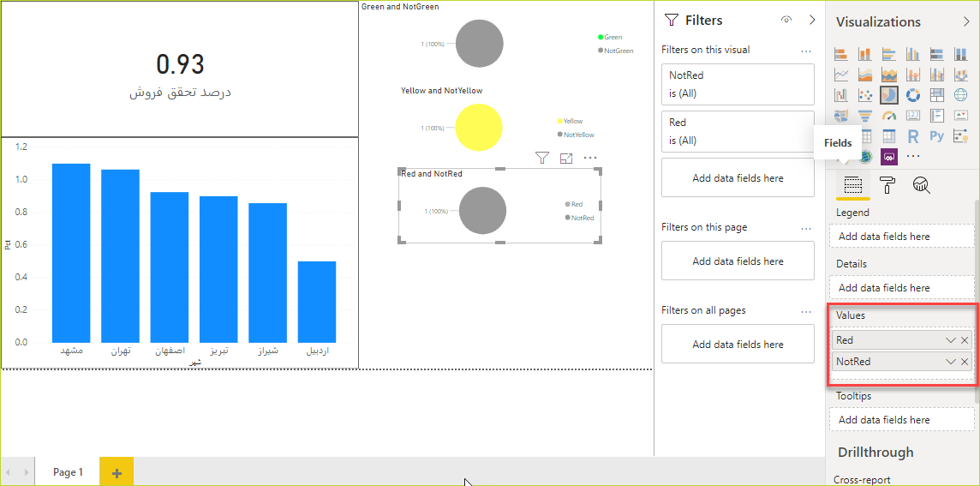Choose the Python visual icon
This screenshot has width=980, height=486.
(x=936, y=136)
